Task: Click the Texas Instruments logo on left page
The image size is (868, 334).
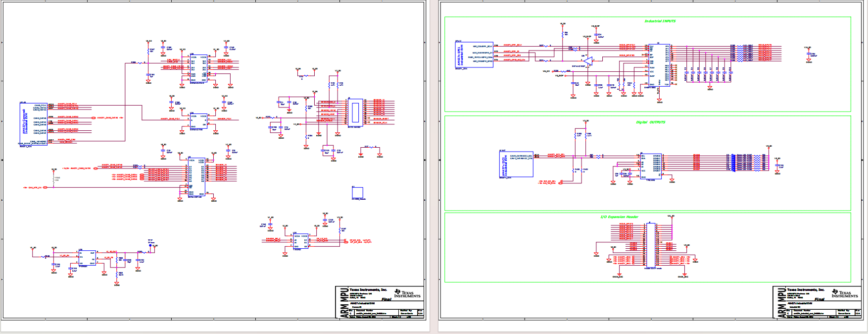Action: [407, 293]
